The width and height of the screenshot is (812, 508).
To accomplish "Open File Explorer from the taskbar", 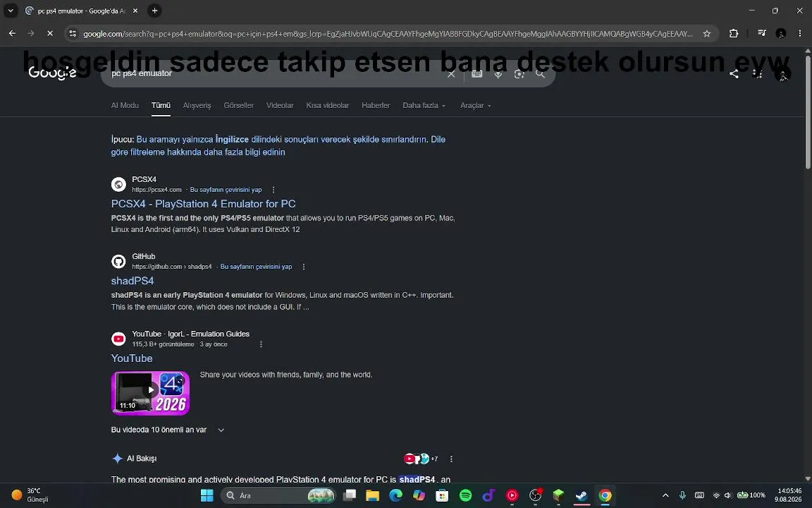I will click(372, 495).
